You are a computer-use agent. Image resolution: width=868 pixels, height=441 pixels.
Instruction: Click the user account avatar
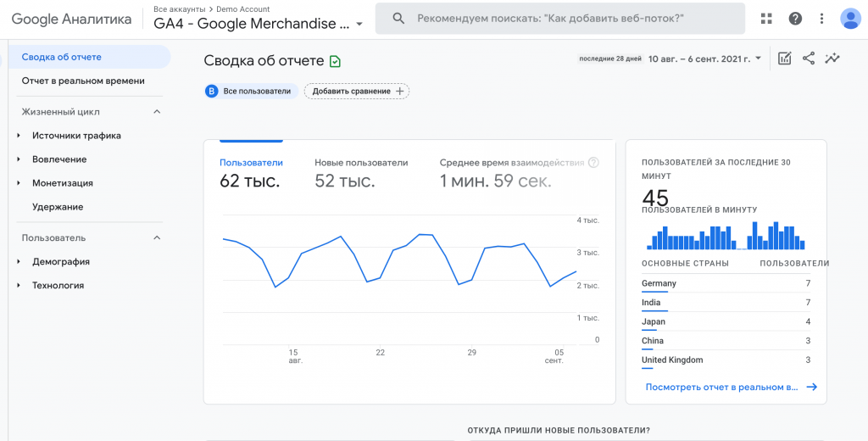click(850, 19)
